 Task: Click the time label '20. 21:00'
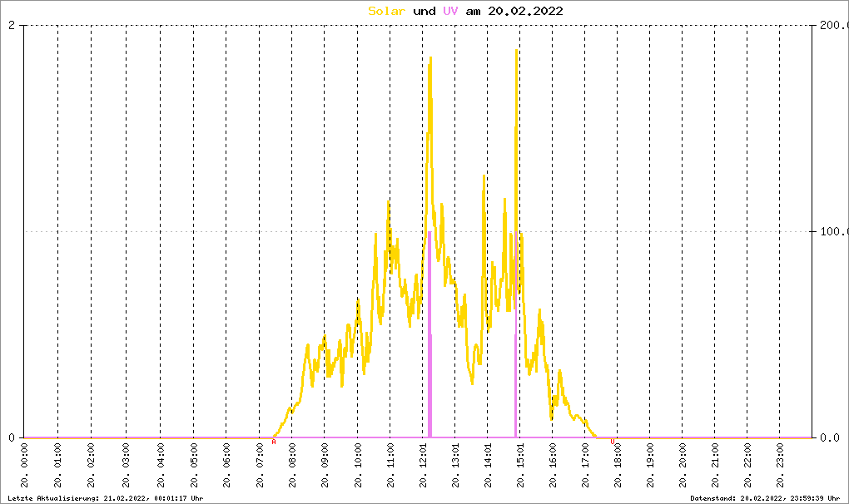click(x=715, y=466)
